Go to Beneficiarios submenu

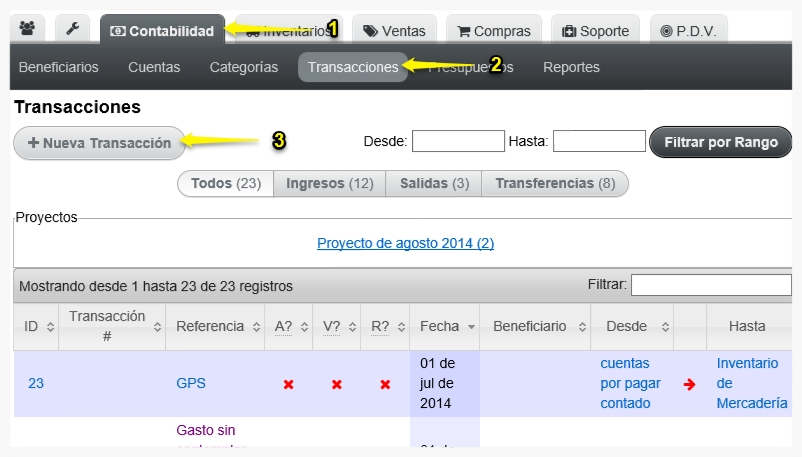58,67
